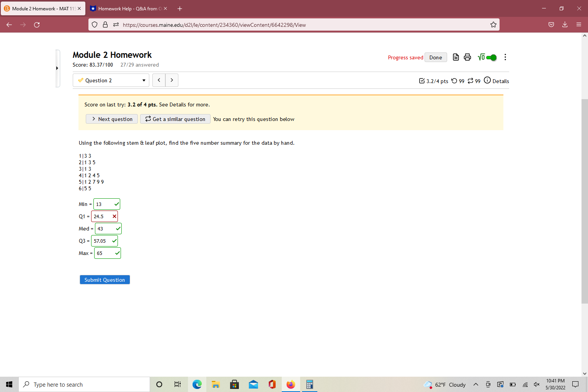Viewport: 588px width, 392px height.
Task: Open the three-dot overflow menu icon
Action: pos(505,57)
